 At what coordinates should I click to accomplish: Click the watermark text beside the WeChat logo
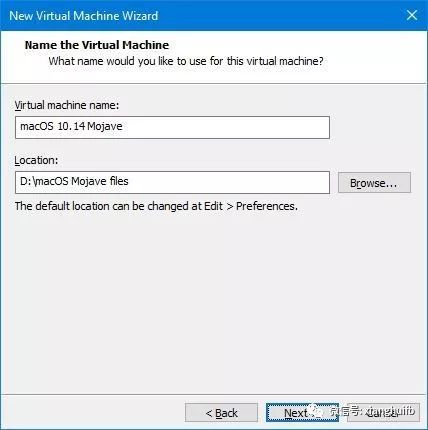[x=373, y=411]
